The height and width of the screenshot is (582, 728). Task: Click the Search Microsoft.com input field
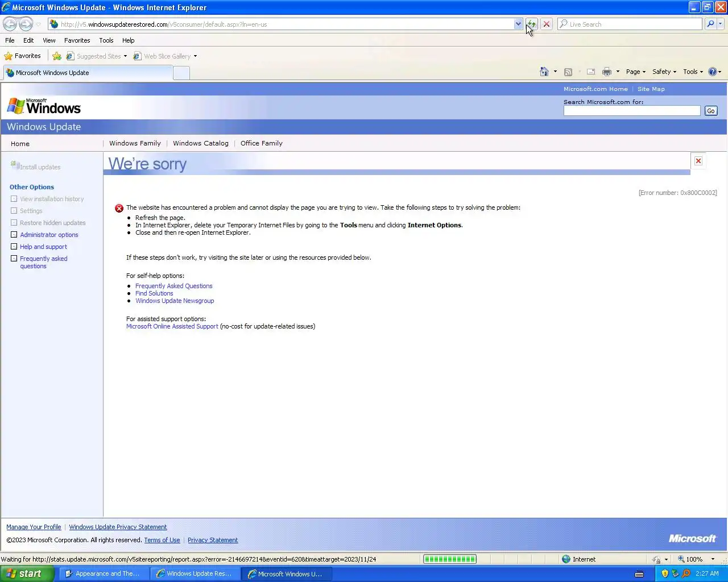pyautogui.click(x=632, y=111)
